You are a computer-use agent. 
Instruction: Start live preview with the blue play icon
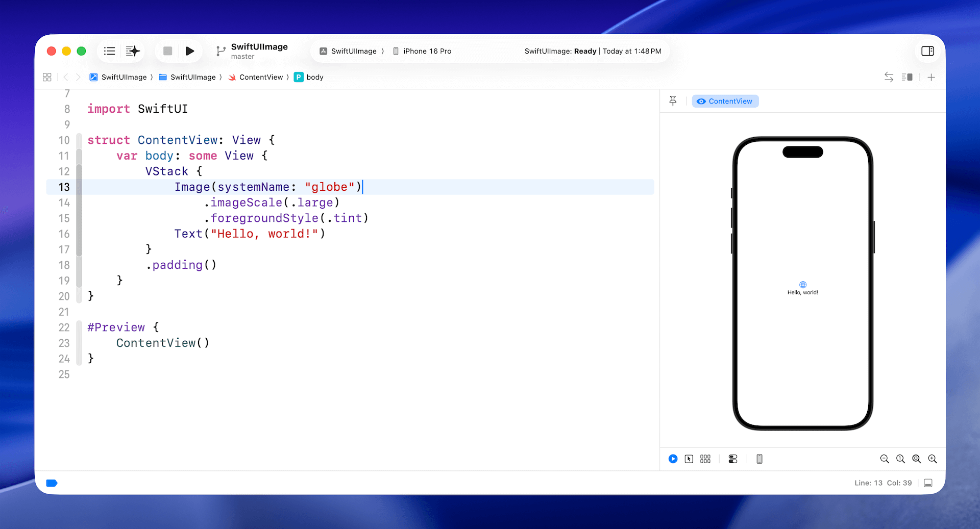point(673,459)
